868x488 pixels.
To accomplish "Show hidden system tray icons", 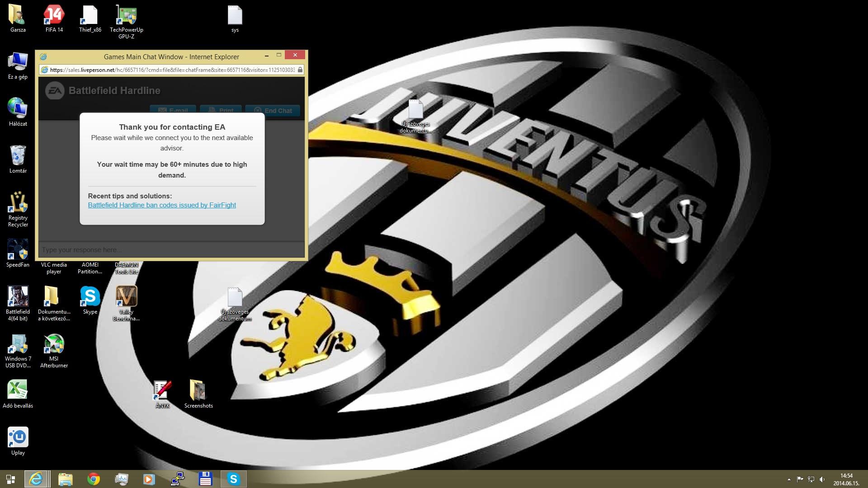I will [x=789, y=479].
